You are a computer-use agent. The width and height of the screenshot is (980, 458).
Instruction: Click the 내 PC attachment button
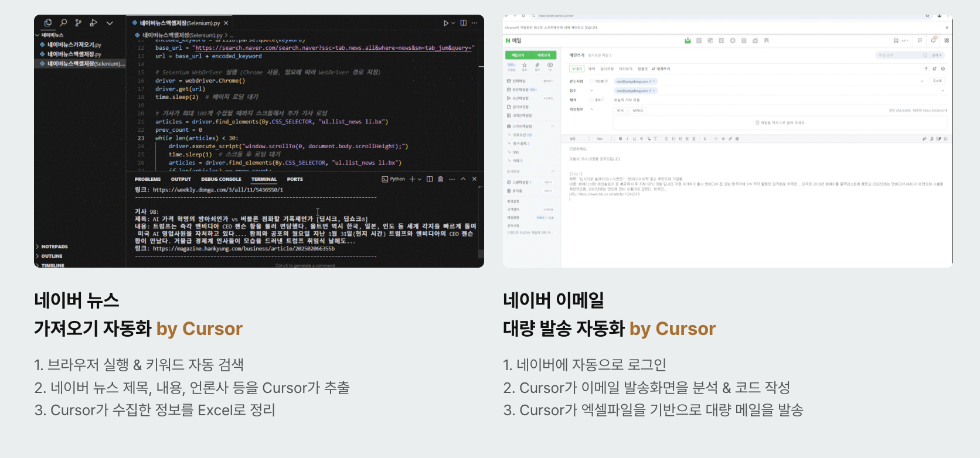(621, 110)
